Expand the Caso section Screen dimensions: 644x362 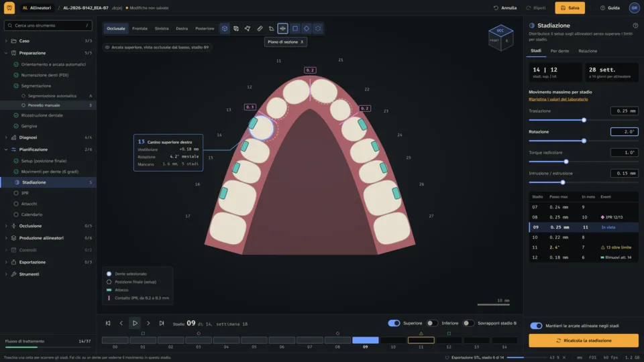(6, 41)
